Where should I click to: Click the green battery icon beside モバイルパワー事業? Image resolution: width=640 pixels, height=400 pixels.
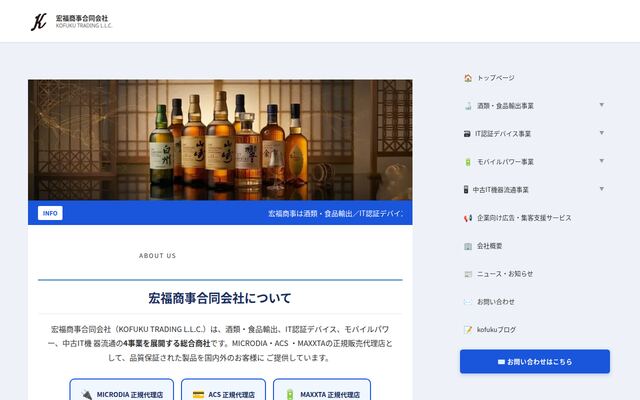(468, 162)
